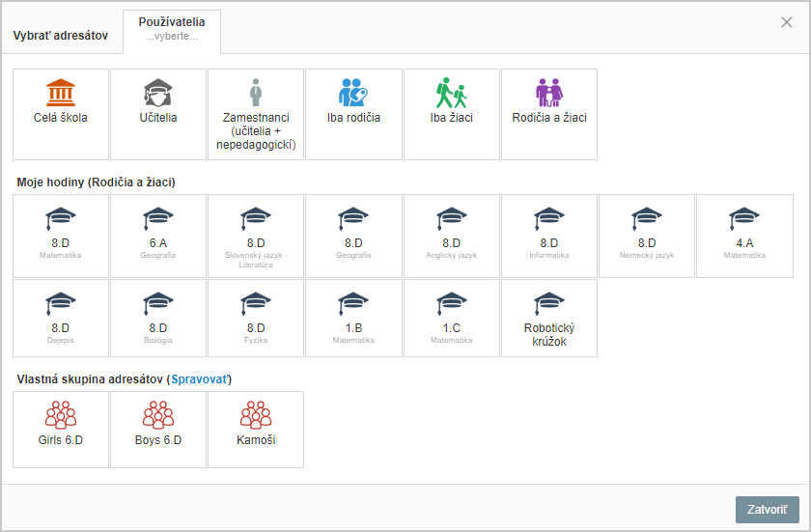Select 8.D Slovenský jazyk - Literatúra

pyautogui.click(x=256, y=236)
